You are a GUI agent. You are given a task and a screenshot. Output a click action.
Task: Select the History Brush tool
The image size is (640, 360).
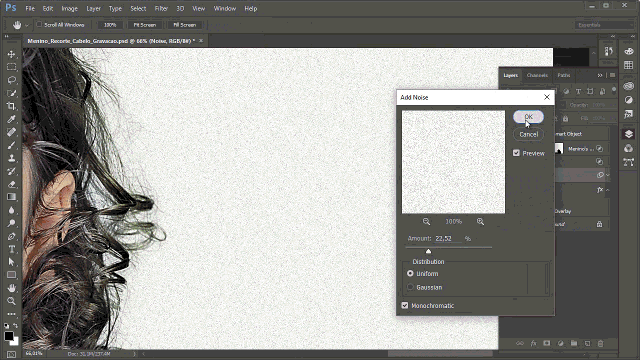point(11,171)
